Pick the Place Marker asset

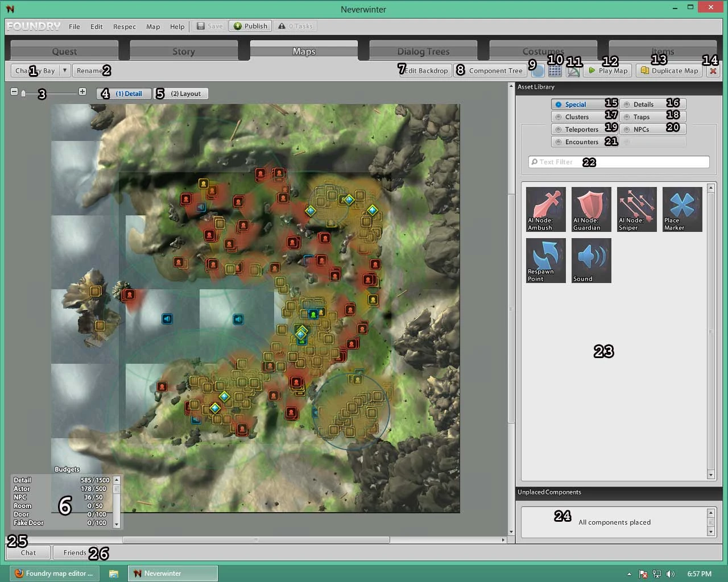click(682, 209)
